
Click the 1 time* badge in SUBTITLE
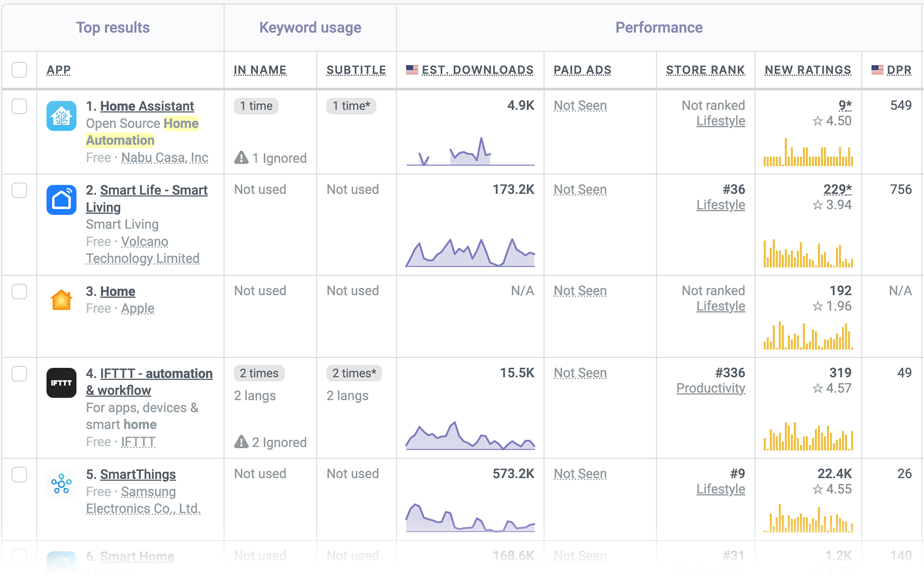[x=351, y=106]
